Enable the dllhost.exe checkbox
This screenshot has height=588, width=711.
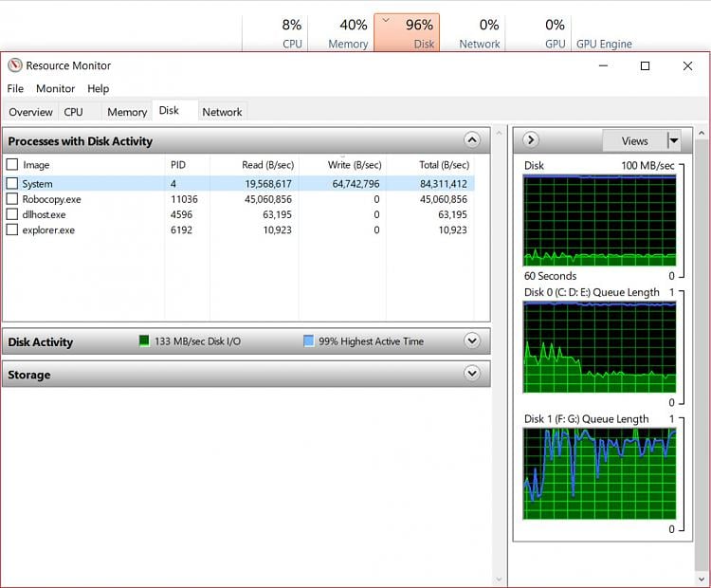click(x=12, y=214)
